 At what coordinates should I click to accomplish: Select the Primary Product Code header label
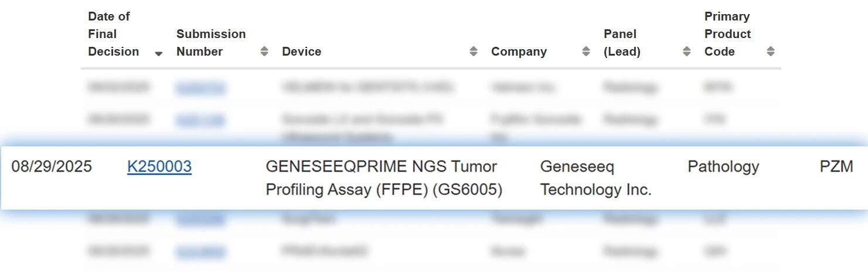click(x=727, y=34)
